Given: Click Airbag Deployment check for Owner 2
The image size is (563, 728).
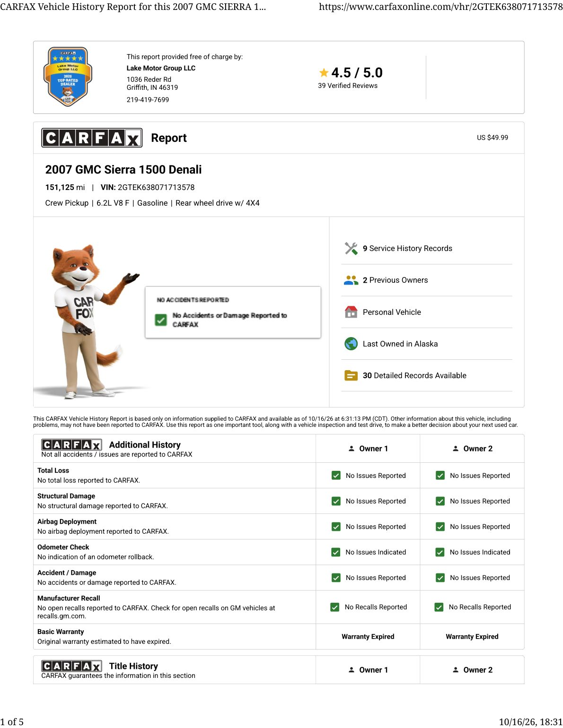Looking at the screenshot, I should coord(440,527).
